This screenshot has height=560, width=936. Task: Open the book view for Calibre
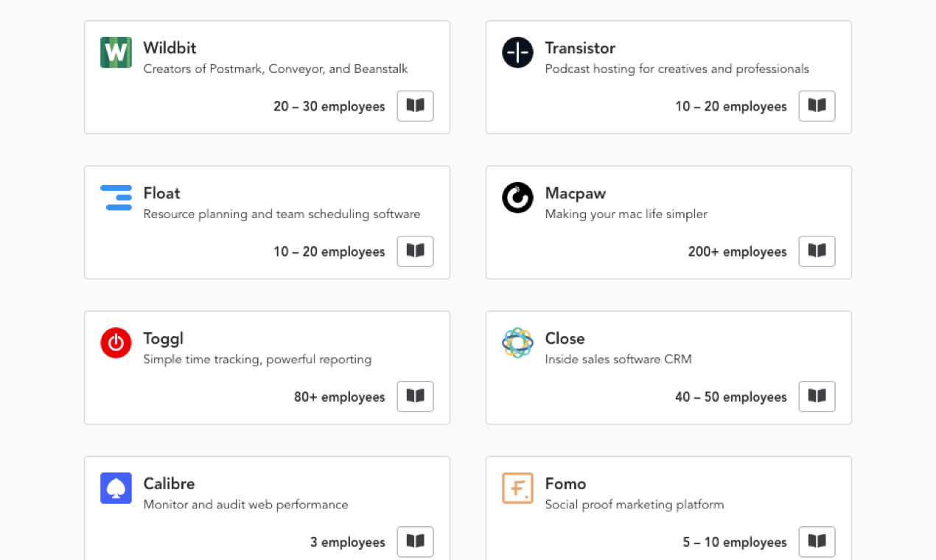[x=415, y=541]
